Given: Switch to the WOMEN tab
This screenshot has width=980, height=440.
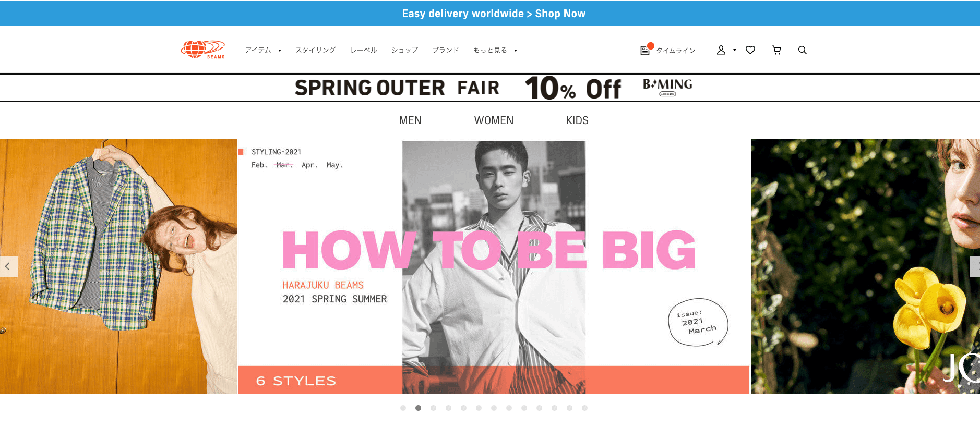Looking at the screenshot, I should pos(494,120).
